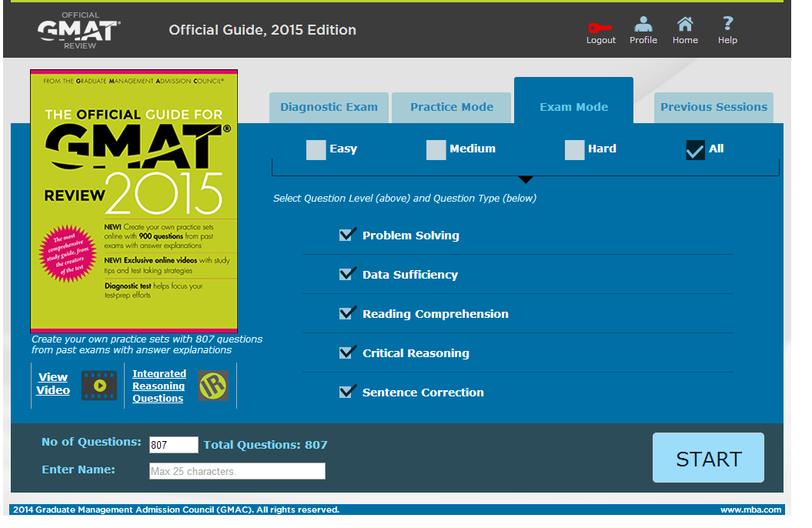This screenshot has height=528, width=812.
Task: Check the Medium difficulty checkbox
Action: coord(436,149)
